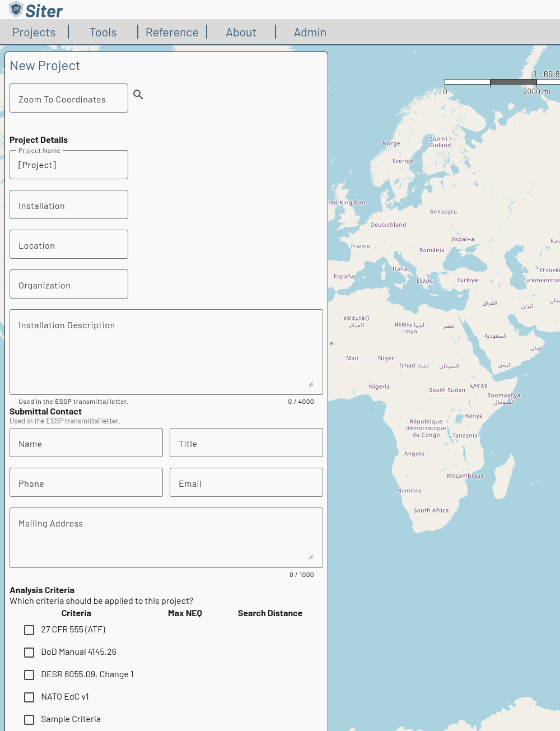This screenshot has height=731, width=560.
Task: Open the Admin menu
Action: pos(310,32)
